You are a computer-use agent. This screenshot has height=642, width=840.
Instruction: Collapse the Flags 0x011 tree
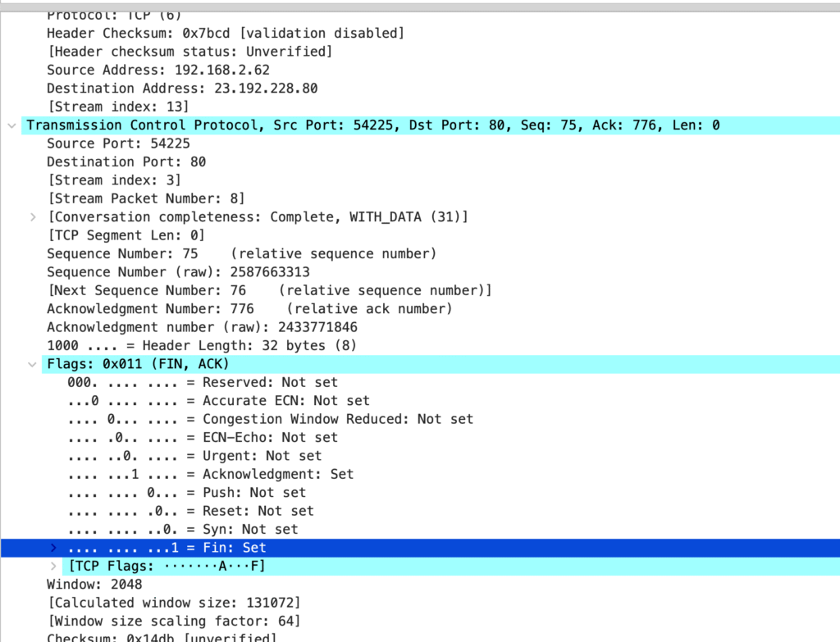coord(33,364)
